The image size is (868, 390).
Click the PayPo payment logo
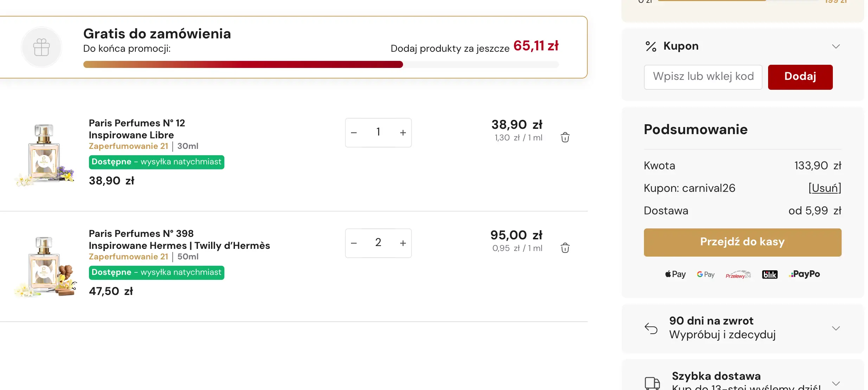(804, 274)
